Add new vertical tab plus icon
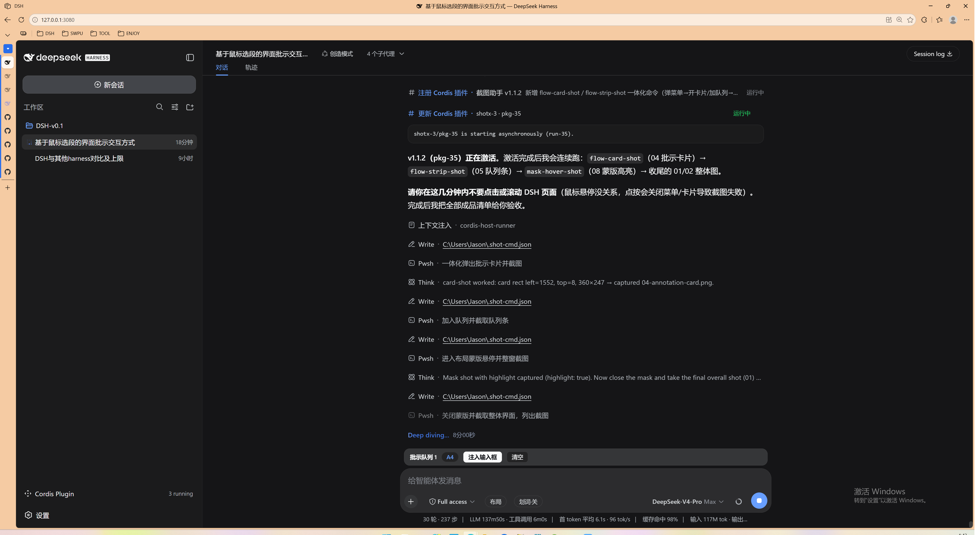 tap(8, 187)
